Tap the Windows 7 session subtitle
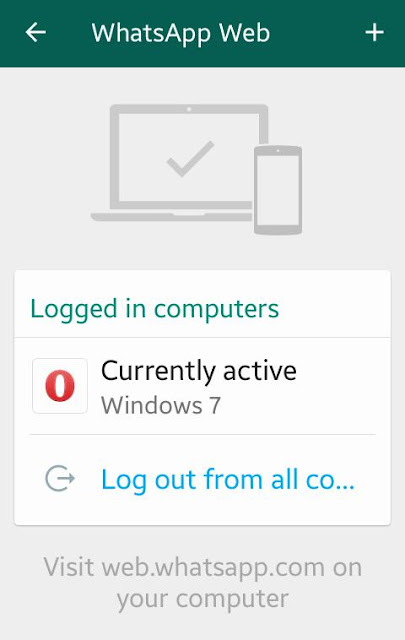Screen dimensions: 405x640 [x=161, y=406]
